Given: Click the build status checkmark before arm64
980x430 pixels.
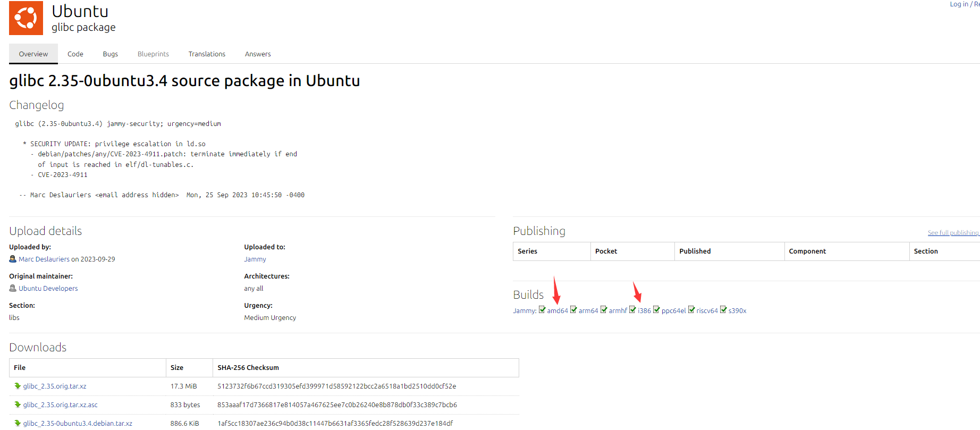Looking at the screenshot, I should pos(573,310).
